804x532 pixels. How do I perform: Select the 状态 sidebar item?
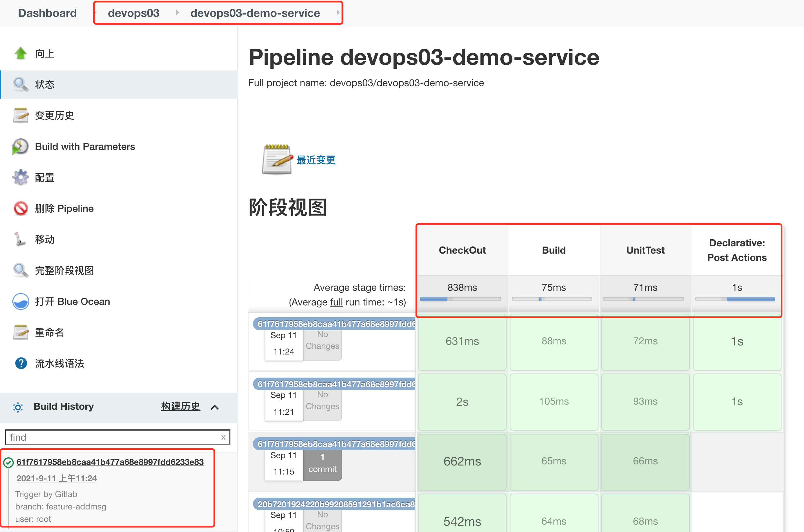(x=45, y=85)
